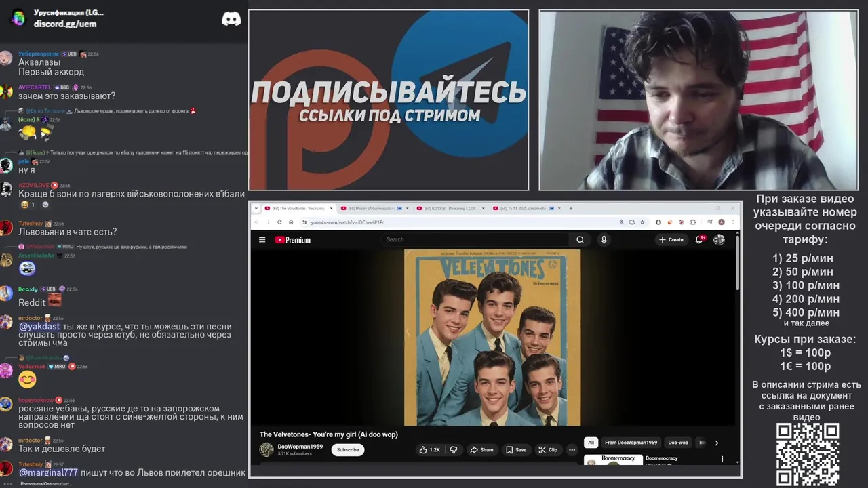This screenshot has height=488, width=868.
Task: Open DooWopman1959 channel avatar
Action: coord(267,449)
